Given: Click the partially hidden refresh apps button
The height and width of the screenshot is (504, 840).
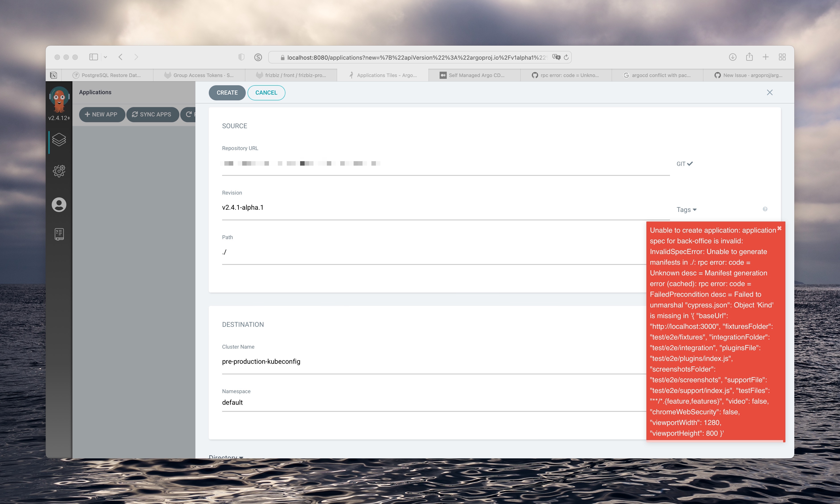Looking at the screenshot, I should 188,114.
